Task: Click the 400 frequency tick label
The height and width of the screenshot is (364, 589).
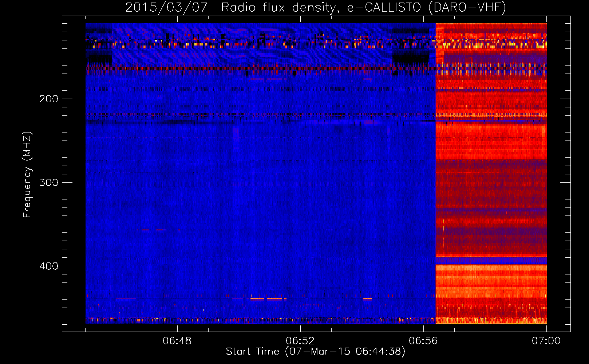Action: pos(49,266)
